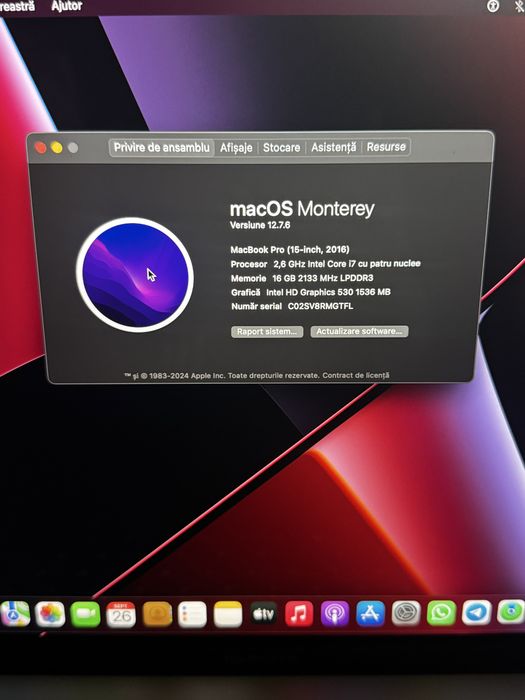
Task: Close the About This Mac window
Action: tap(40, 148)
